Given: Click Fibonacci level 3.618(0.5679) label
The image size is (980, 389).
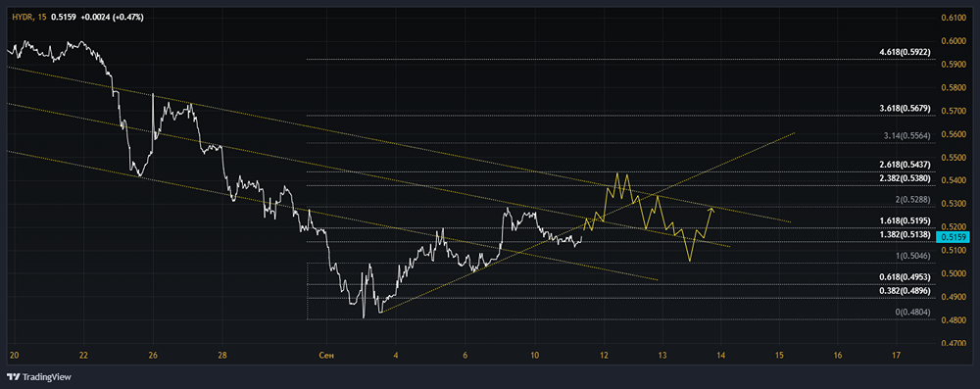Looking at the screenshot, I should pyautogui.click(x=906, y=108).
